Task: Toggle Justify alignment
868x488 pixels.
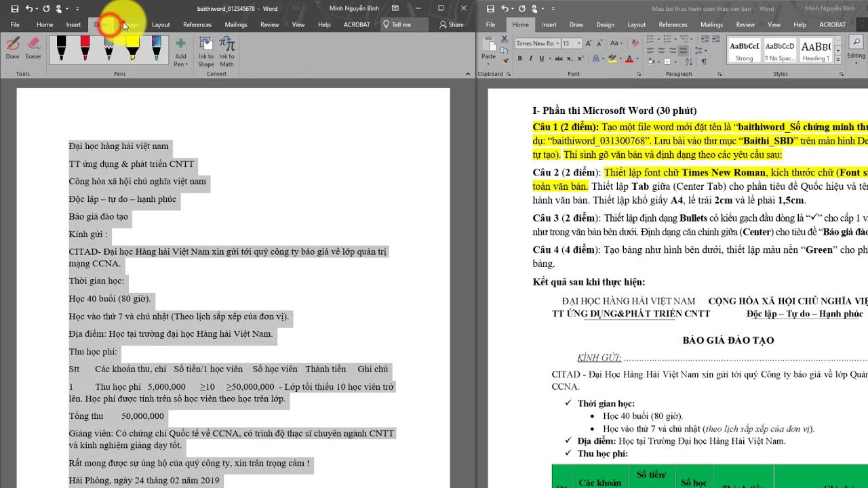Action: point(683,50)
